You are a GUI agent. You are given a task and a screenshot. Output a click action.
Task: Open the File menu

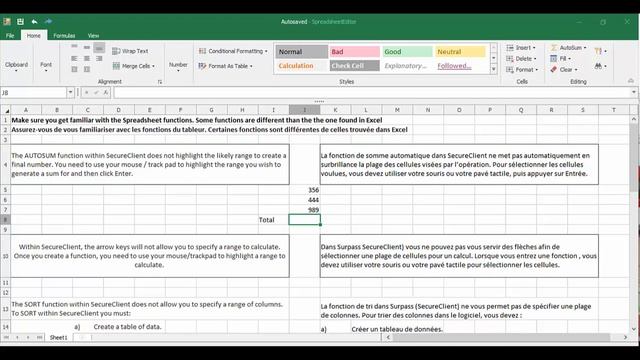tap(10, 36)
